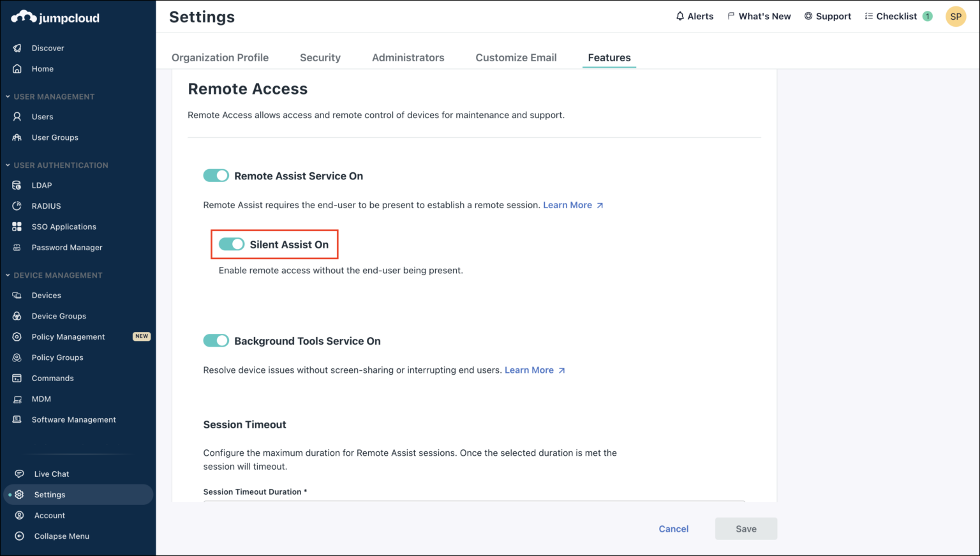Open the Alerts bell icon
Image resolution: width=980 pixels, height=556 pixels.
click(x=679, y=16)
